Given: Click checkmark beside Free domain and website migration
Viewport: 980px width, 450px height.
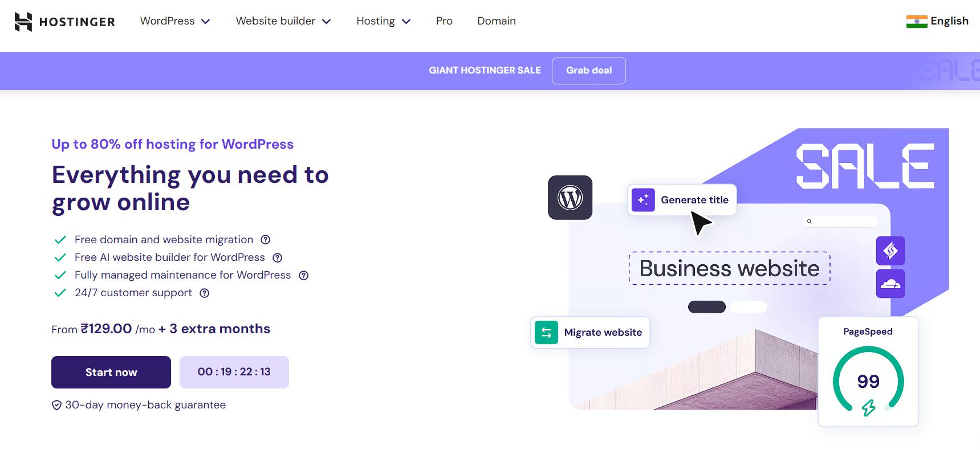Looking at the screenshot, I should click(60, 240).
